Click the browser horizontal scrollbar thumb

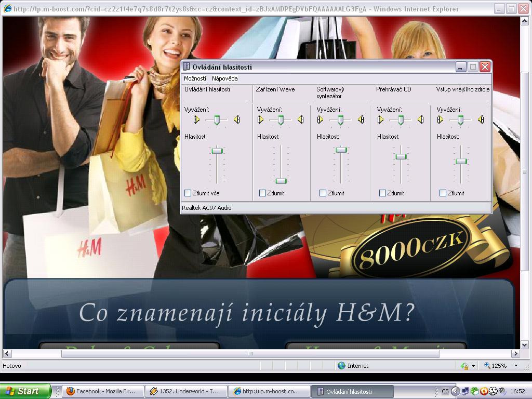(250, 353)
